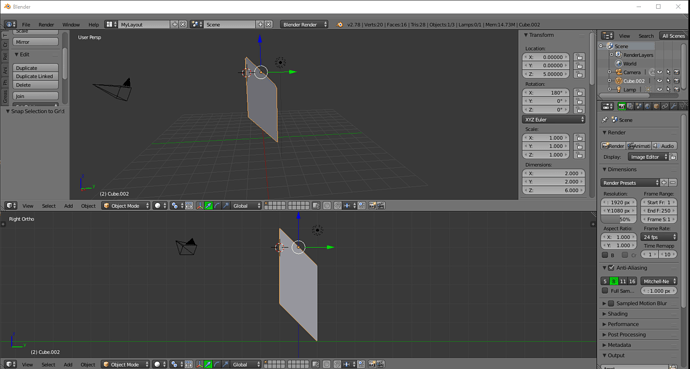Open the Modifiers wrench tab icon
The height and width of the screenshot is (369, 690).
tap(673, 106)
